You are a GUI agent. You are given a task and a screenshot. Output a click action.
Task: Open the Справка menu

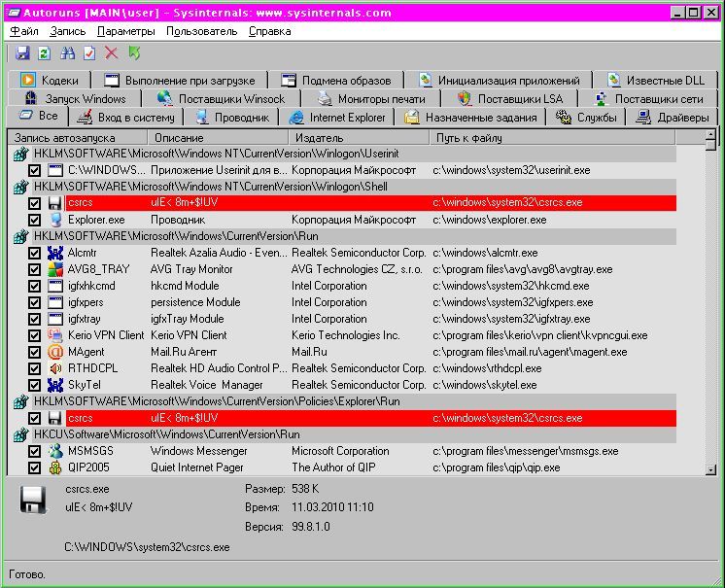269,31
